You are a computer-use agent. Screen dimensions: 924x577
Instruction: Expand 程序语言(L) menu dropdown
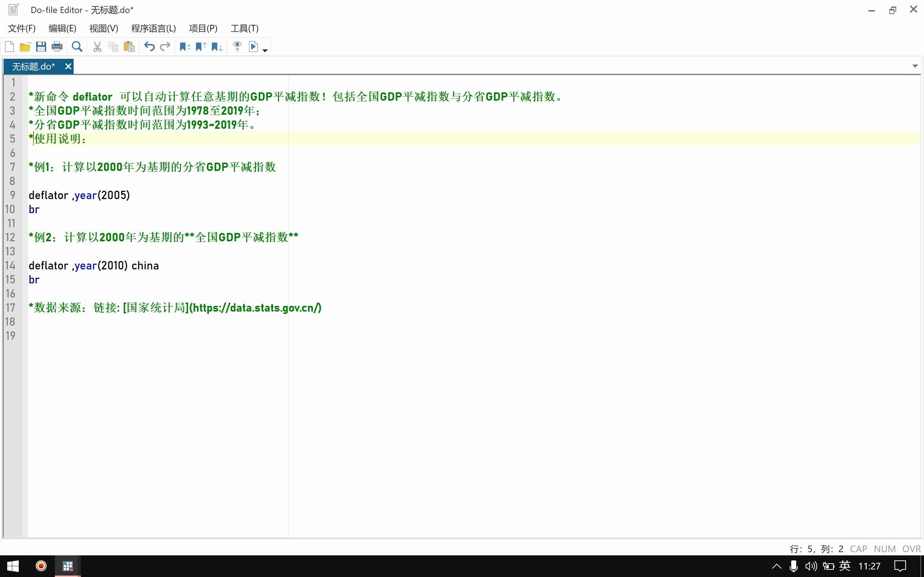pos(152,28)
